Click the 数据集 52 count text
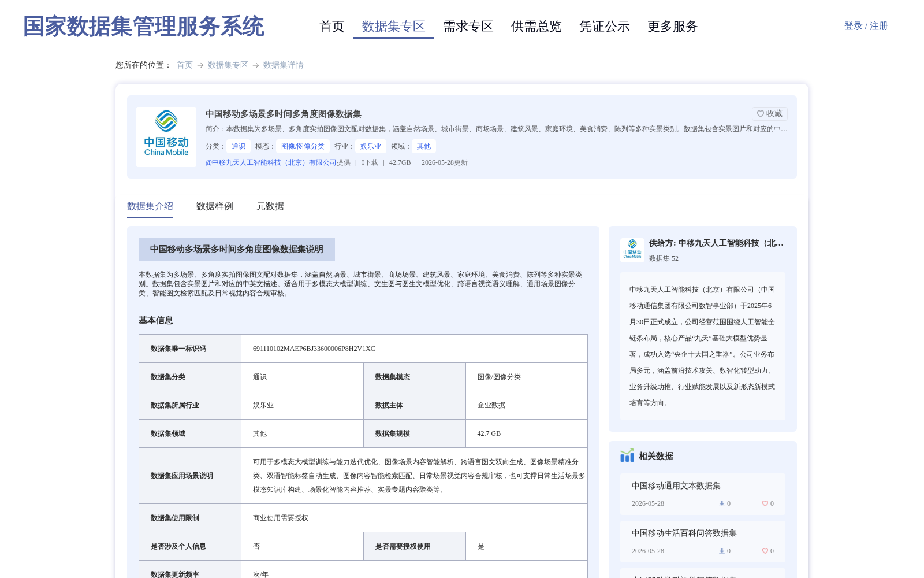The image size is (924, 578). (664, 258)
